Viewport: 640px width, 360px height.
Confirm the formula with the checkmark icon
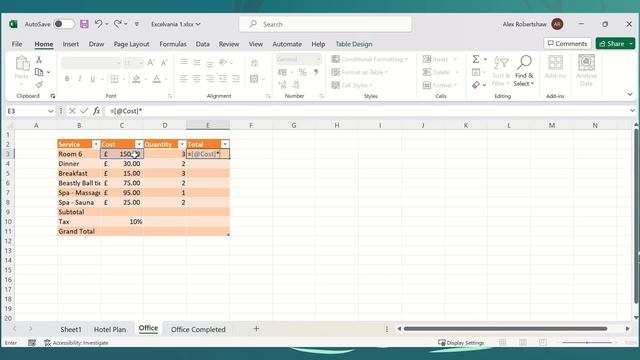pos(84,111)
